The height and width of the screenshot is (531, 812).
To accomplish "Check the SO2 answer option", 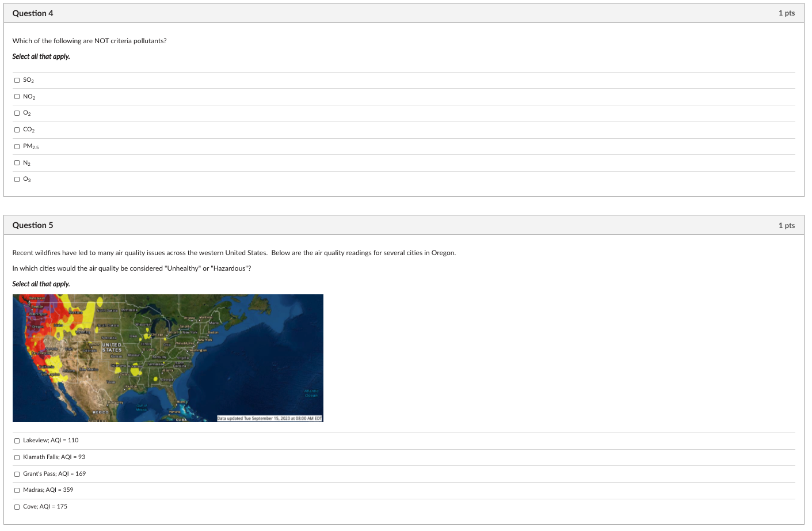I will pyautogui.click(x=17, y=80).
